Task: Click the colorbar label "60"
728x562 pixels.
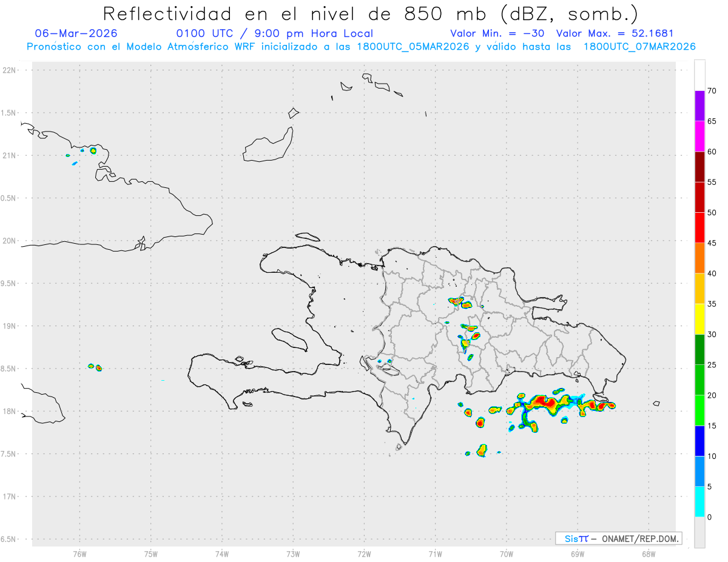Action: 712,152
